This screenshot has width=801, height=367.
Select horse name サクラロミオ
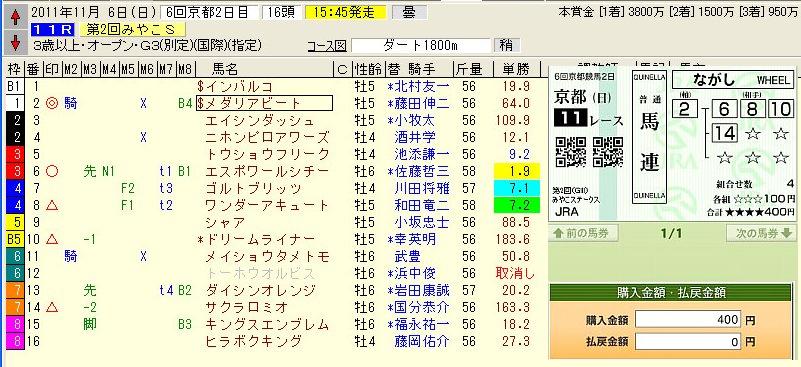(246, 308)
